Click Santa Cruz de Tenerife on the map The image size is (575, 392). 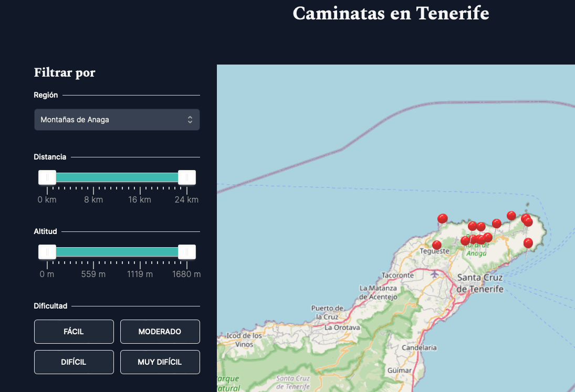[480, 283]
